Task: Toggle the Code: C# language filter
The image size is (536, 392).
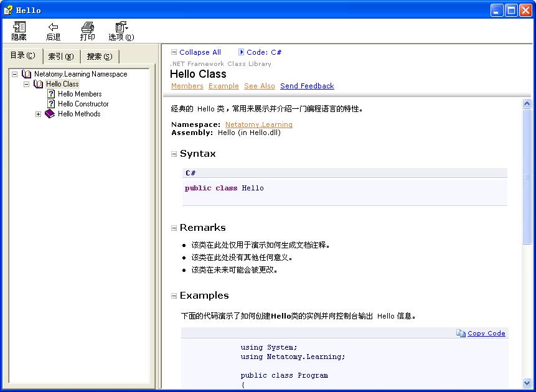Action: click(242, 52)
